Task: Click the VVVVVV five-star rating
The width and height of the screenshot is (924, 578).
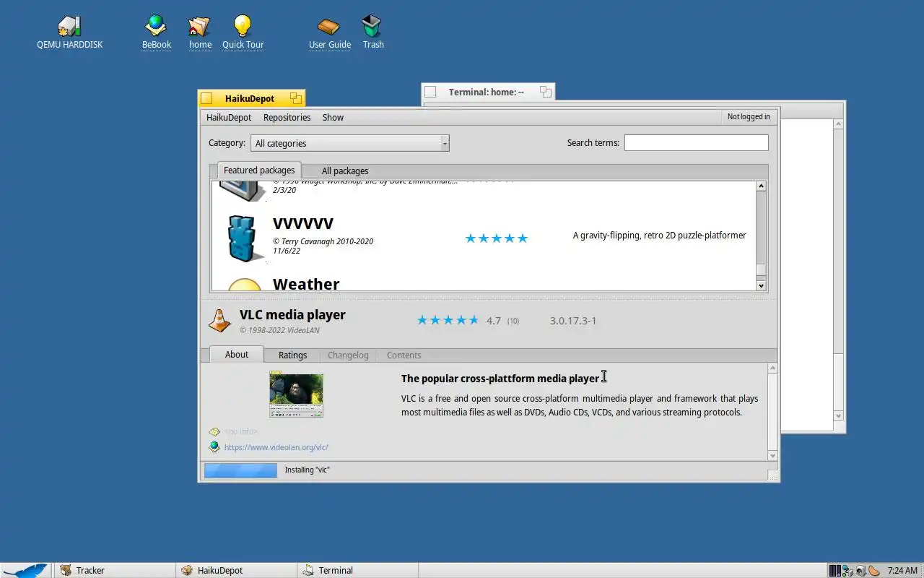Action: tap(497, 238)
